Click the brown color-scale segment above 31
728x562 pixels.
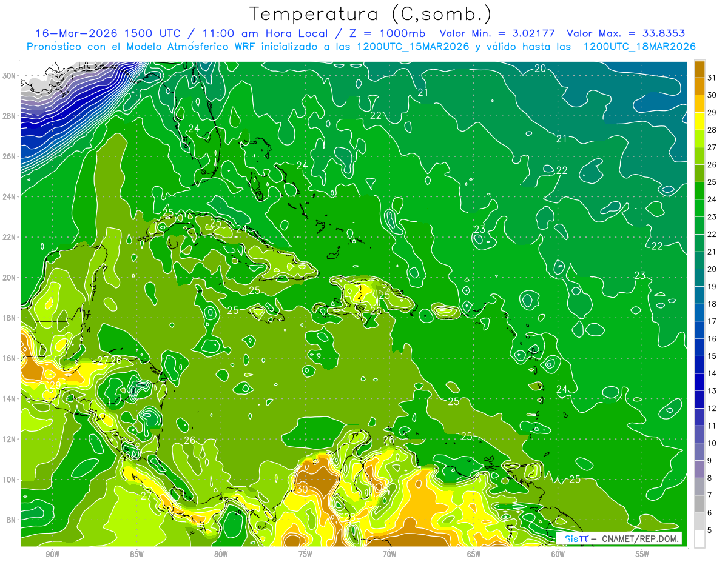click(699, 69)
